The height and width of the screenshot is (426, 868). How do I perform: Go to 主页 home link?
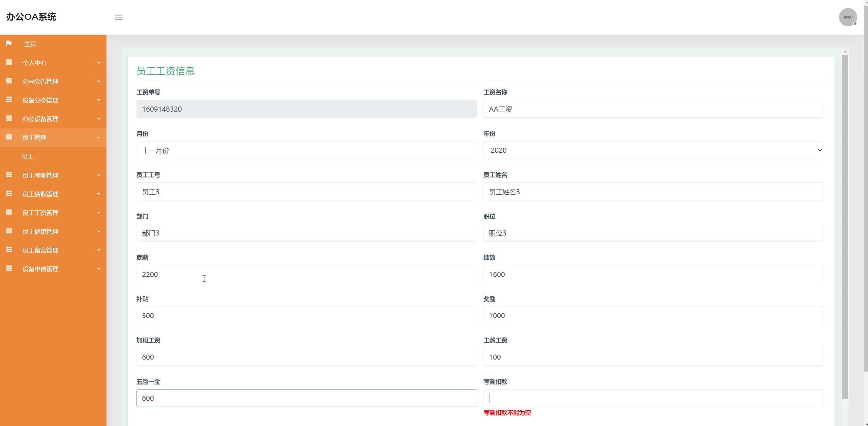coord(30,44)
